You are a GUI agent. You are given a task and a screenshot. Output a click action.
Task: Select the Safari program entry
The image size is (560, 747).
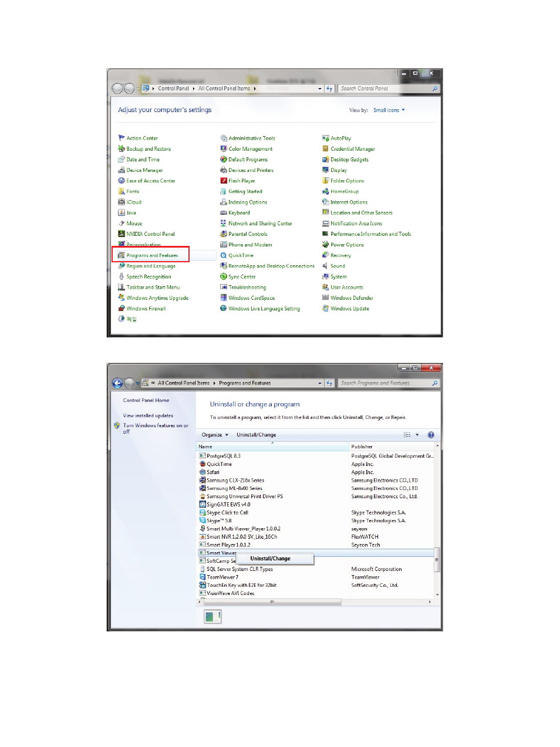[x=213, y=472]
